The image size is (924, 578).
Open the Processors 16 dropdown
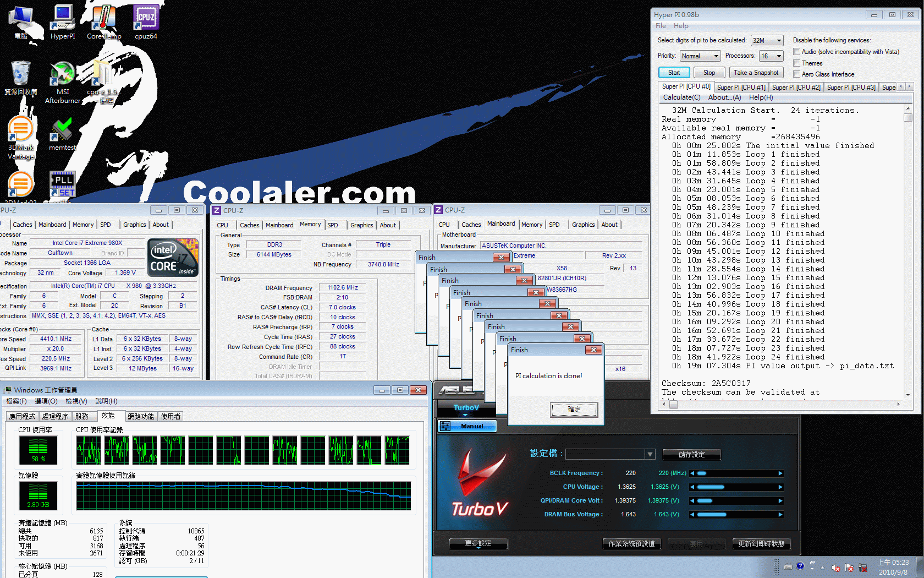[x=771, y=56]
